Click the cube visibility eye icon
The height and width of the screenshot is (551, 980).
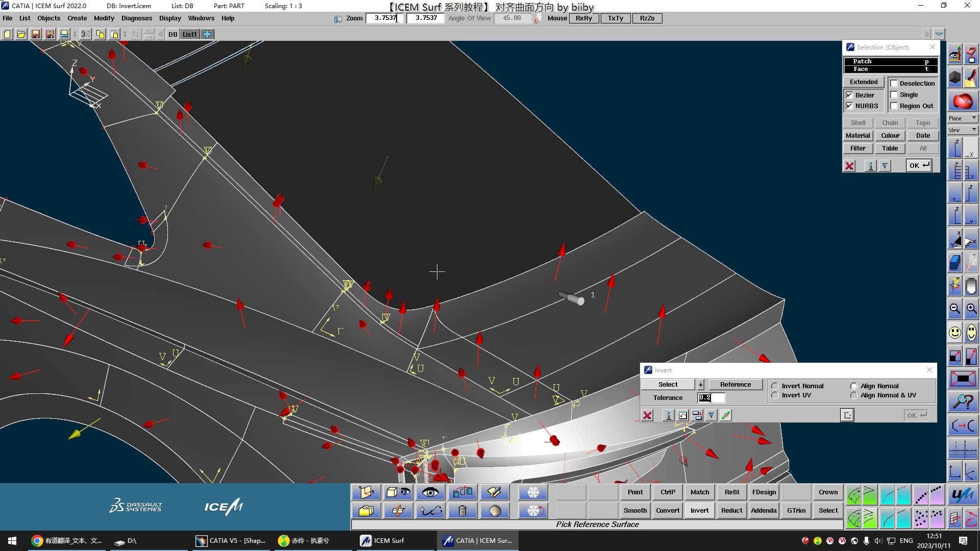[398, 492]
